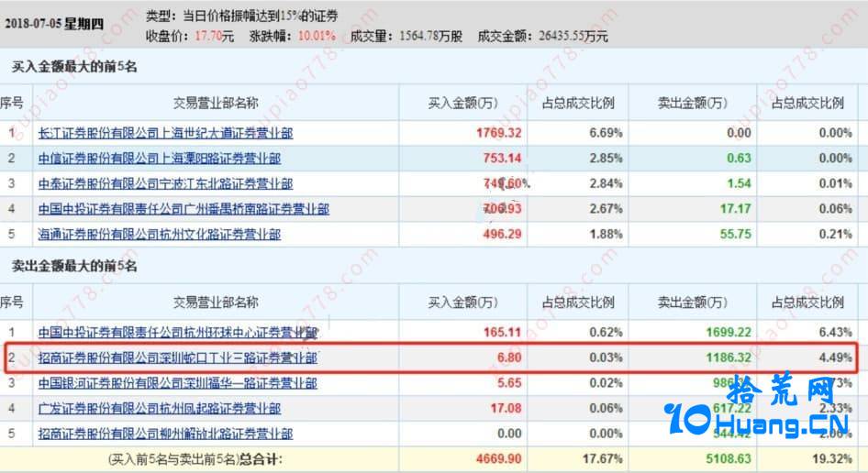Image resolution: width=868 pixels, height=473 pixels.
Task: Select buy amount 17.08
Action: click(506, 408)
